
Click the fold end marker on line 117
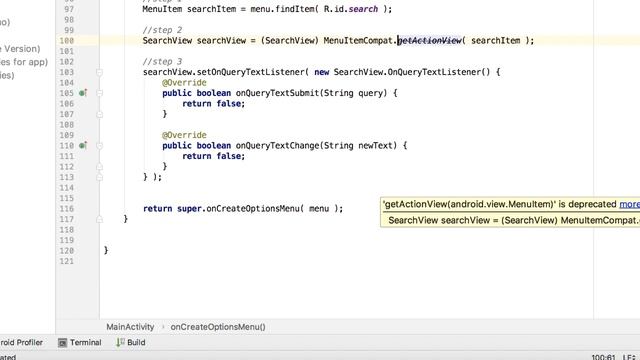tap(99, 220)
